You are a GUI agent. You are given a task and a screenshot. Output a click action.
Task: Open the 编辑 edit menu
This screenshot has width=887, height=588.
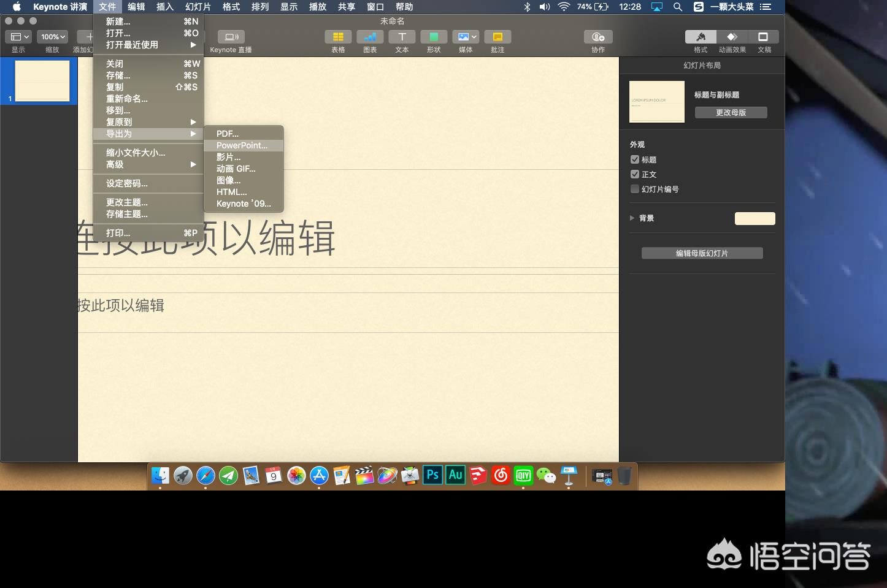136,7
